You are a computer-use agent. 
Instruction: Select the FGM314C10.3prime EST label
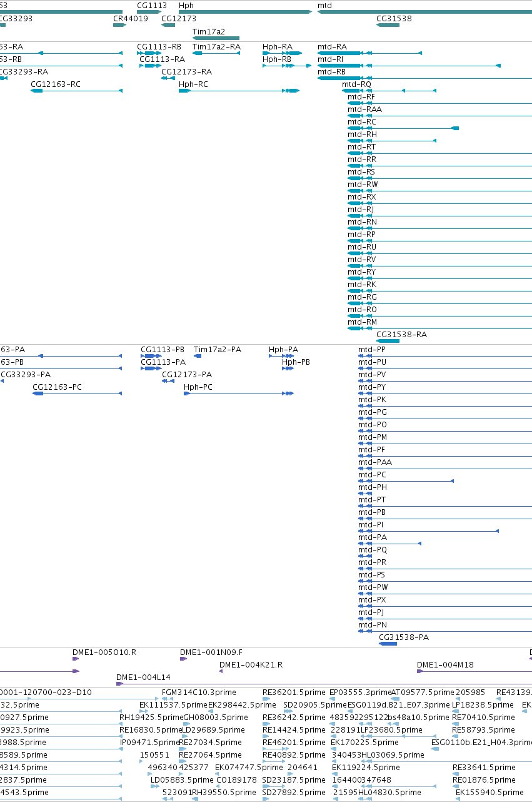click(199, 693)
